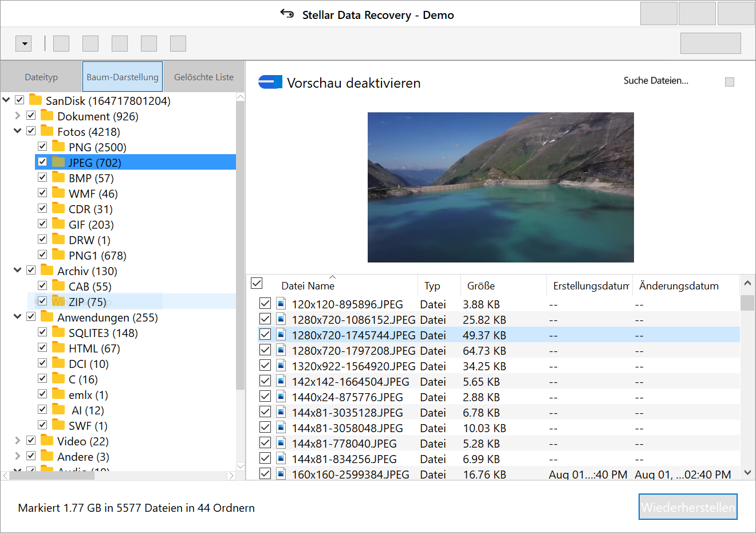The width and height of the screenshot is (756, 533).
Task: Click the horizontal scrollbar thumb below the tree
Action: click(x=52, y=475)
